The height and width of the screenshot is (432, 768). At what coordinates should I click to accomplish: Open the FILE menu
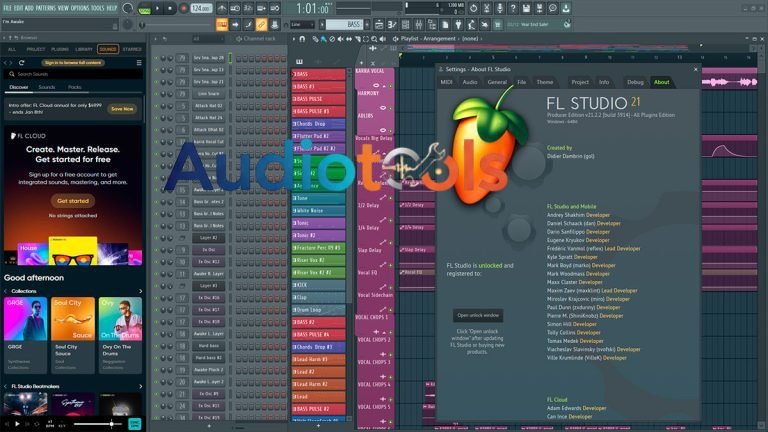[7, 8]
